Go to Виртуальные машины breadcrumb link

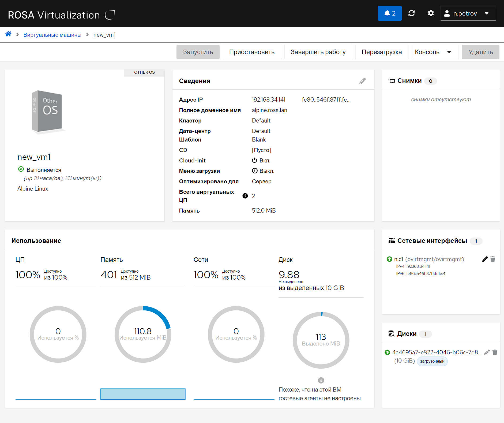[x=52, y=35]
